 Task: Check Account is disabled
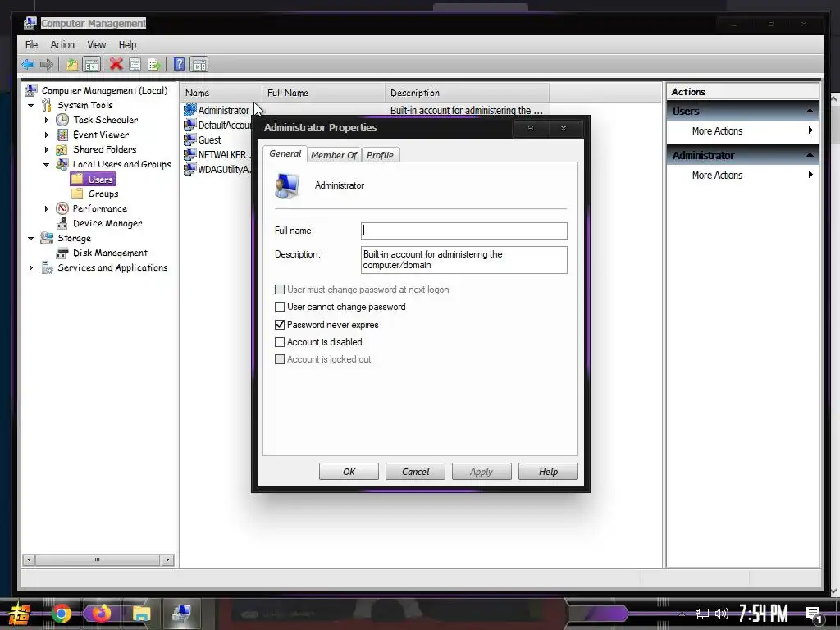pyautogui.click(x=280, y=342)
